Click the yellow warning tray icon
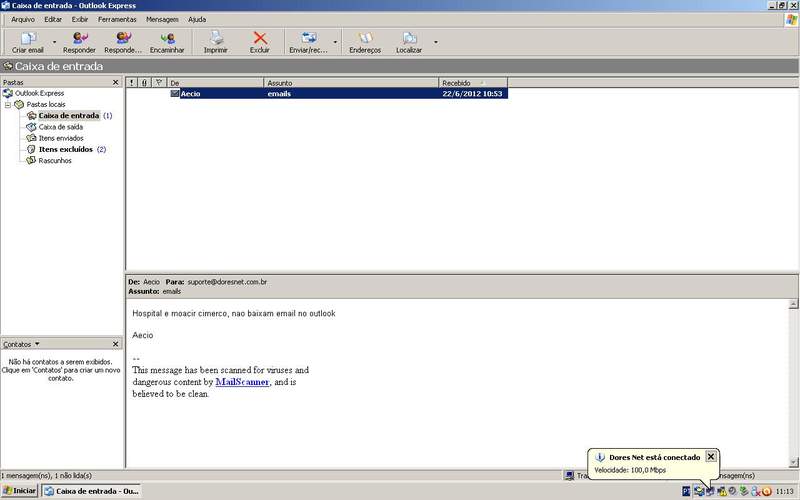Image resolution: width=800 pixels, height=500 pixels. pos(722,491)
